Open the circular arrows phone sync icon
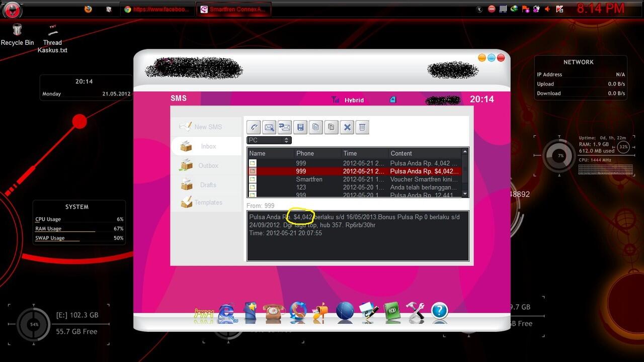644x362 pixels. (298, 312)
